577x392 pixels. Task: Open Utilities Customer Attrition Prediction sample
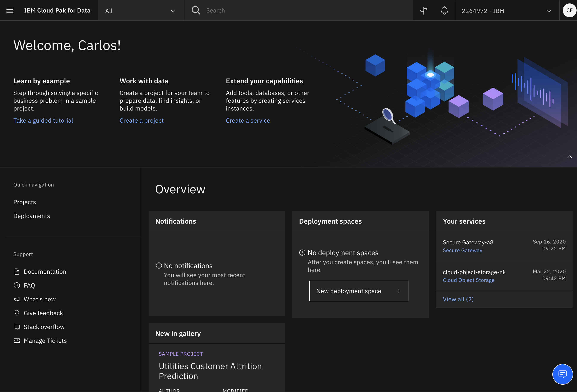[x=210, y=371]
